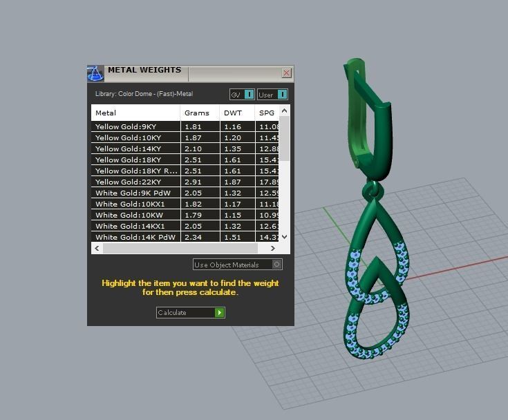Click the 2.34 grams value
The height and width of the screenshot is (420, 508).
click(x=193, y=237)
